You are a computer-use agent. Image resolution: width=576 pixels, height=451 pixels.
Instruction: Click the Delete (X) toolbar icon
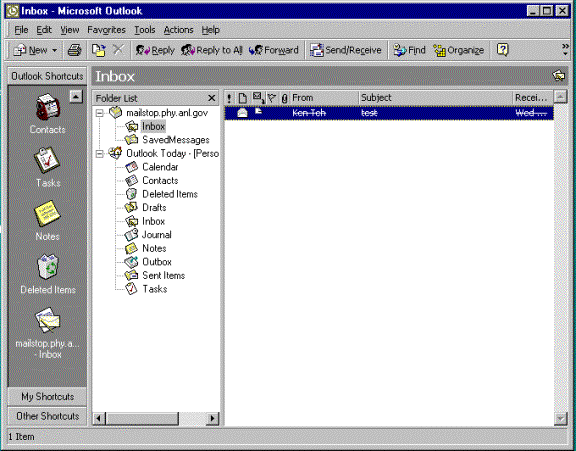[x=118, y=50]
